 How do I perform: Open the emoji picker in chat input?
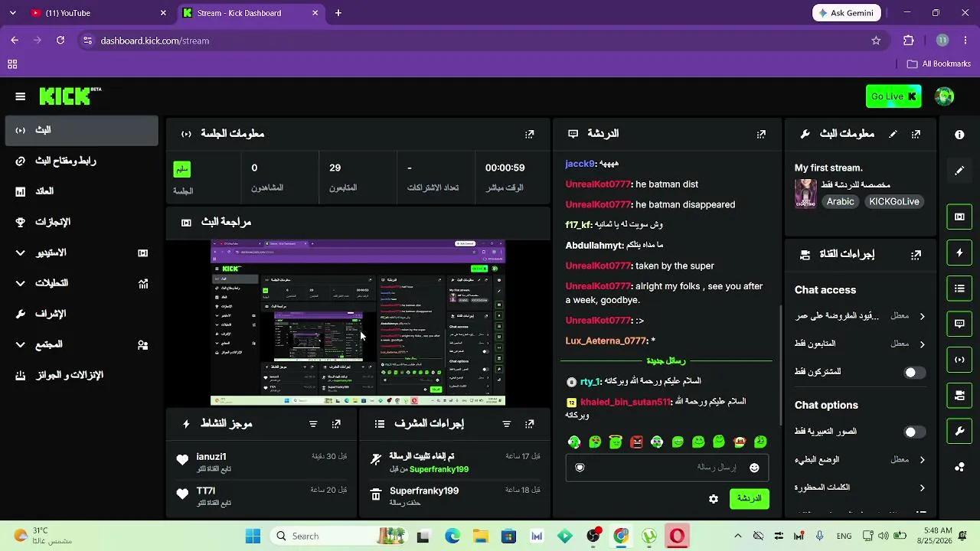(754, 468)
